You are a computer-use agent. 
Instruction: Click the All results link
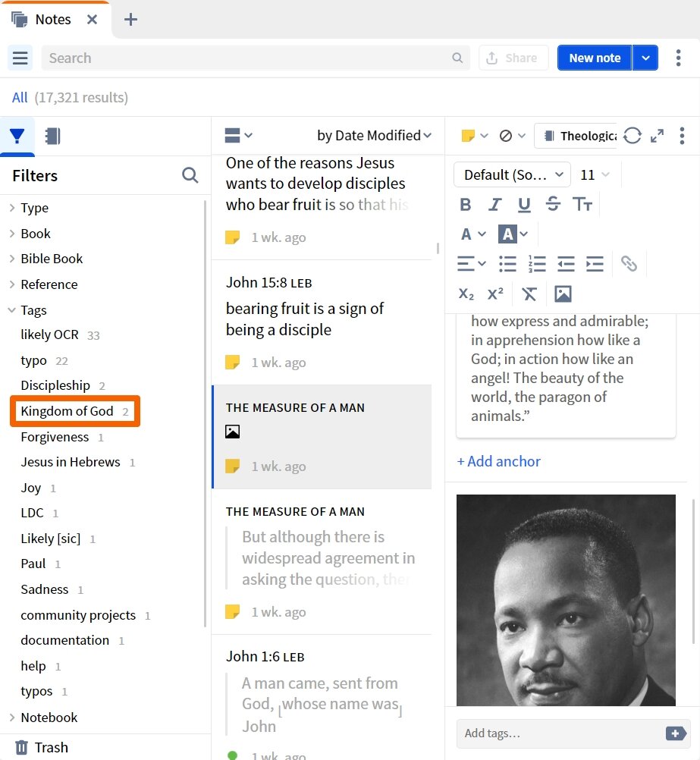click(x=20, y=97)
